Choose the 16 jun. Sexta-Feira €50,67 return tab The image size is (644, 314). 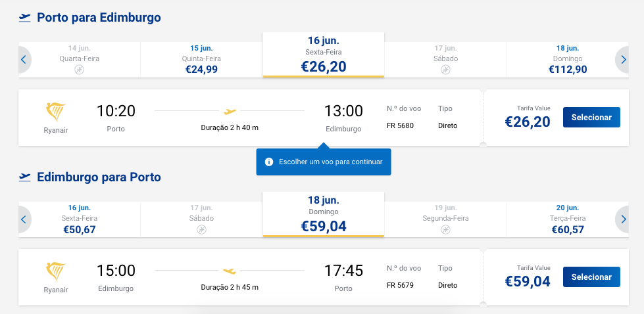coord(80,219)
